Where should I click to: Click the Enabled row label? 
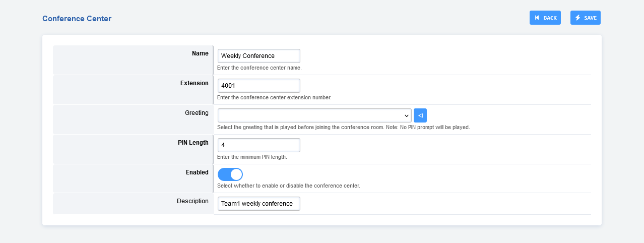[x=197, y=172]
